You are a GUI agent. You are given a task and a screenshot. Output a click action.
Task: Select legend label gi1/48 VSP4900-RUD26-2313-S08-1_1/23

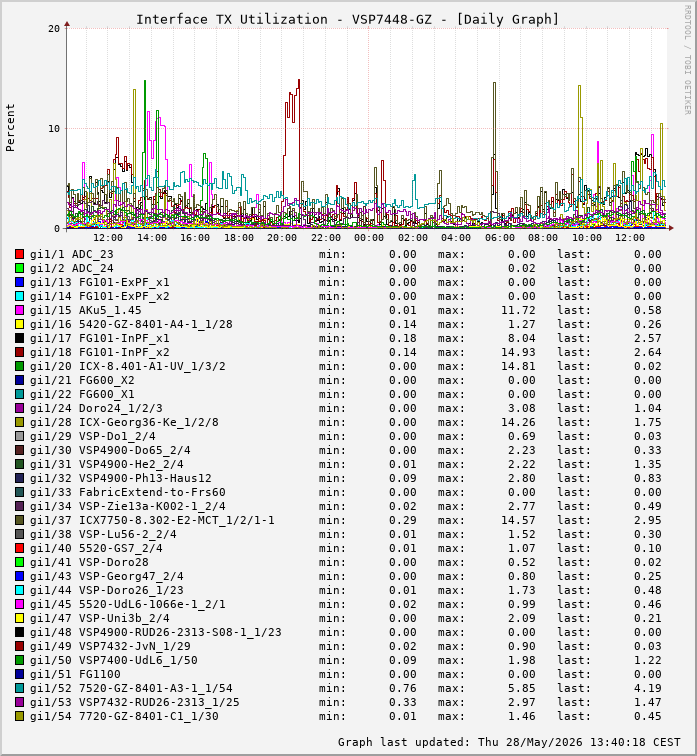point(156,632)
